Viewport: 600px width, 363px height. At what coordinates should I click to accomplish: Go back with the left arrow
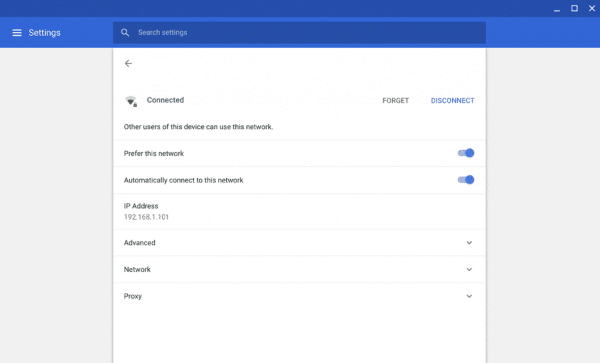click(128, 63)
